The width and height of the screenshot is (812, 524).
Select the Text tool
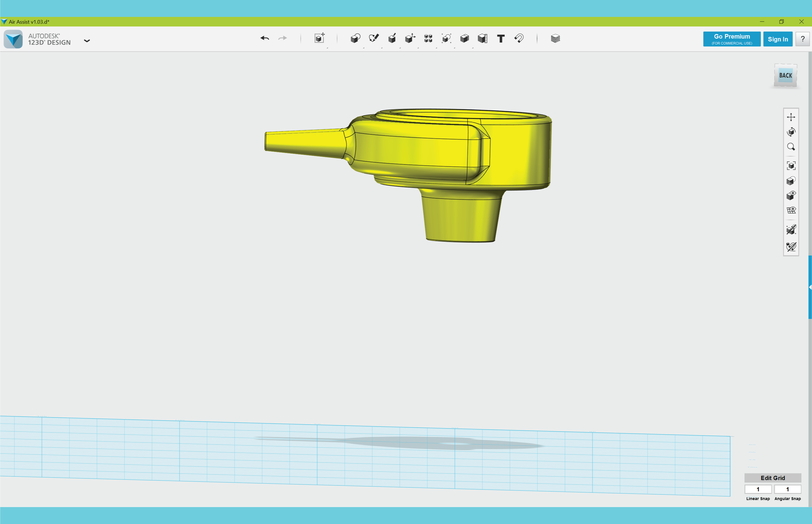click(x=500, y=38)
